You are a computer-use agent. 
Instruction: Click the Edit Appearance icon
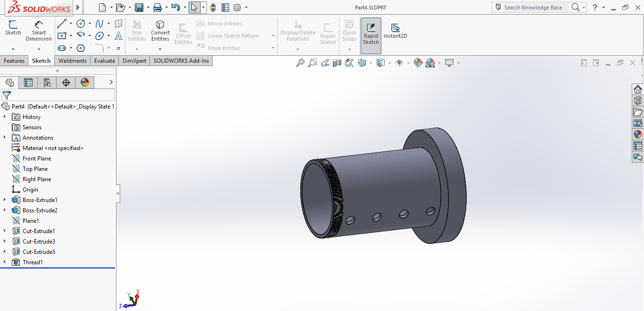click(x=418, y=63)
